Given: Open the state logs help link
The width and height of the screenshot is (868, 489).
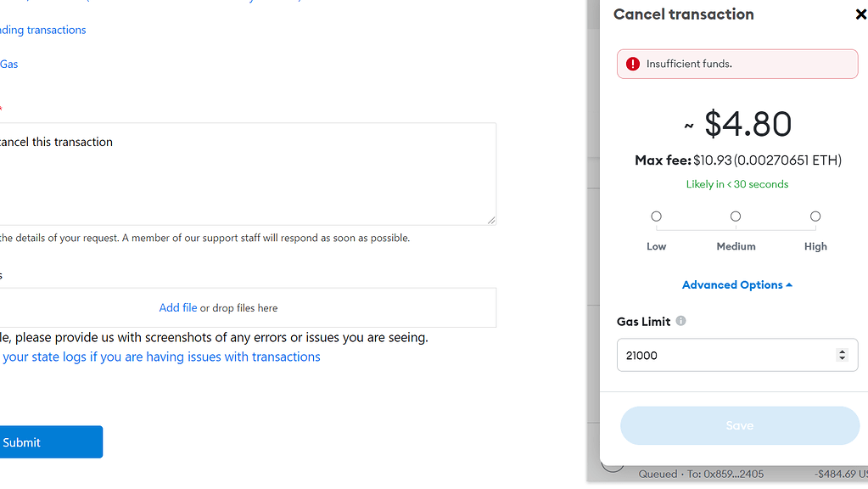Looking at the screenshot, I should coord(161,357).
